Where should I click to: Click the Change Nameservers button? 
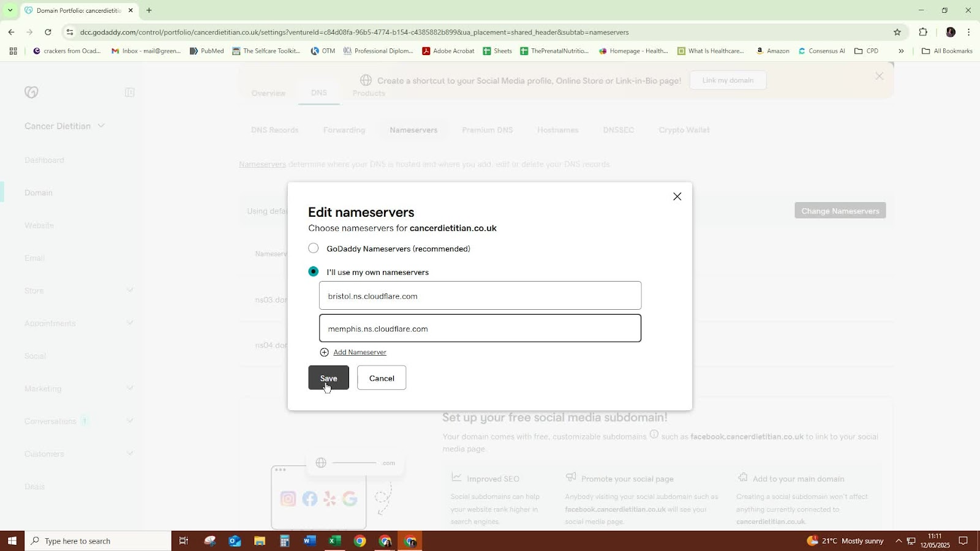point(840,211)
